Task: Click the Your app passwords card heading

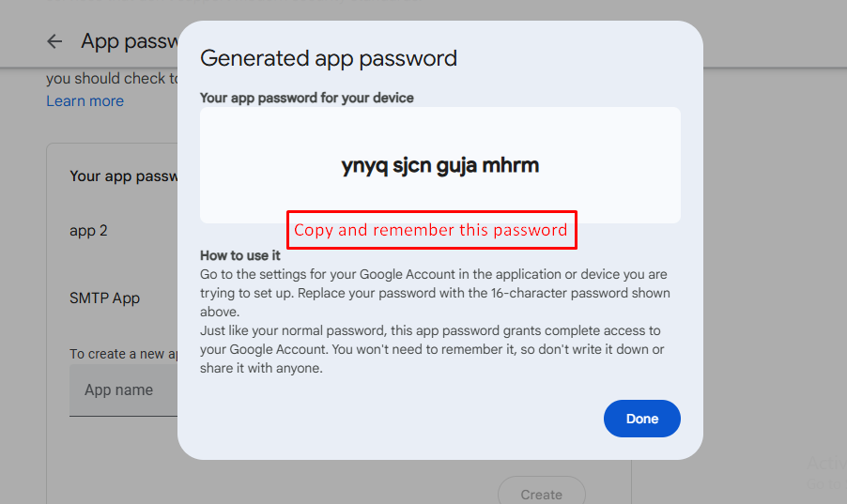Action: pos(123,176)
